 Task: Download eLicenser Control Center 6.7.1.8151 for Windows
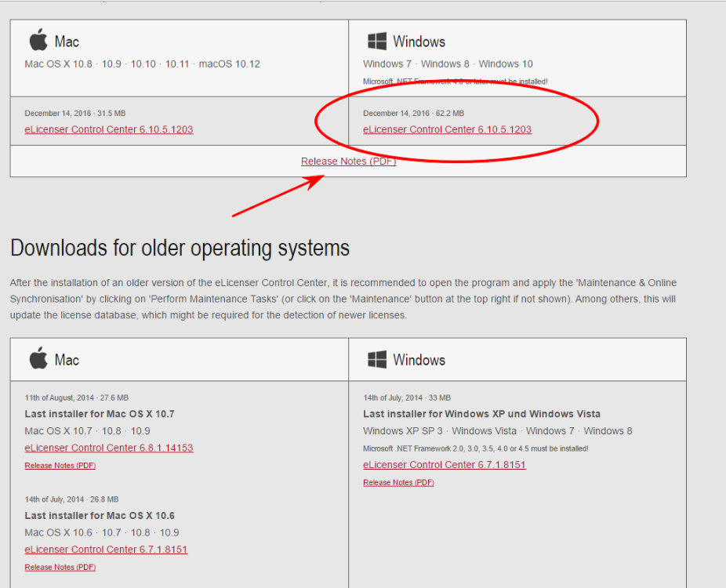point(445,465)
